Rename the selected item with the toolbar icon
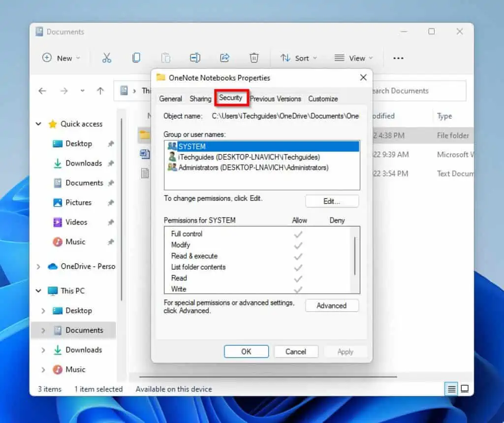The height and width of the screenshot is (423, 504). click(195, 58)
